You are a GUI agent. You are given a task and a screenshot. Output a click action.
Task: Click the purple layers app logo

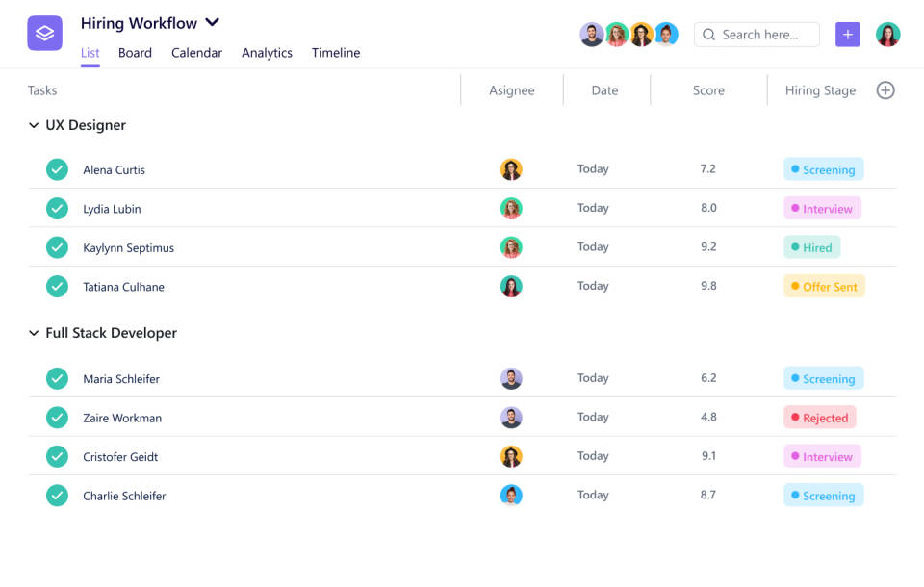[x=44, y=34]
